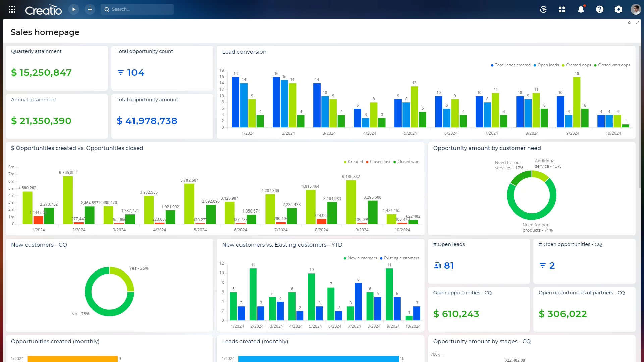Click the process send icon in the header
This screenshot has width=644, height=362.
(543, 9)
